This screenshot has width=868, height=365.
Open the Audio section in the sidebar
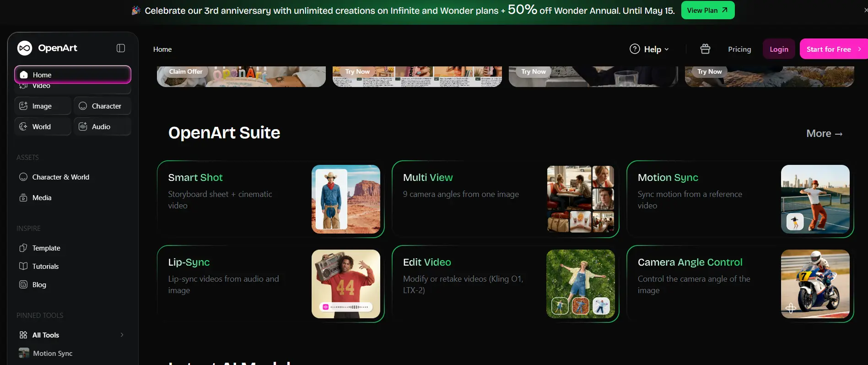click(102, 126)
